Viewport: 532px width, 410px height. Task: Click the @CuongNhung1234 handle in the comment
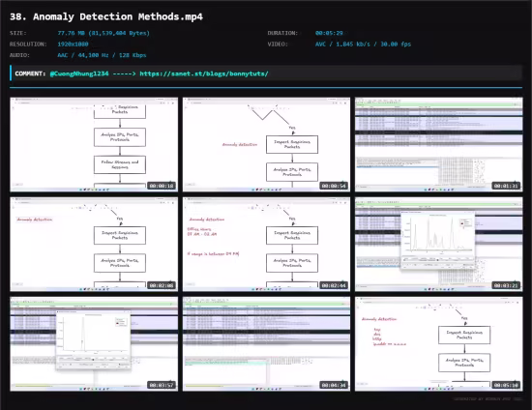(79, 73)
